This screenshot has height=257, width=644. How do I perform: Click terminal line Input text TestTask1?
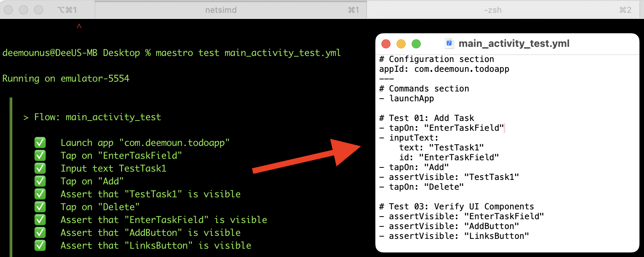click(x=114, y=169)
